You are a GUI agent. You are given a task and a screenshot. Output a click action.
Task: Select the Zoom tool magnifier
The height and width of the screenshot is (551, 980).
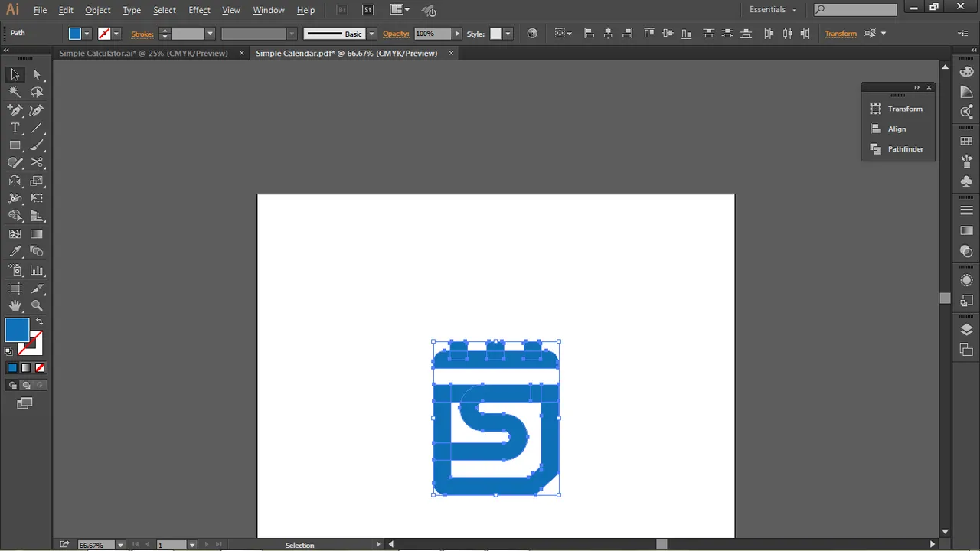37,306
